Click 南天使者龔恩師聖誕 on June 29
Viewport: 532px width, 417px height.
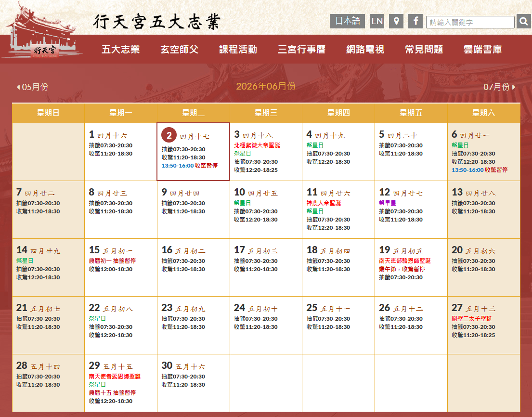(115, 376)
